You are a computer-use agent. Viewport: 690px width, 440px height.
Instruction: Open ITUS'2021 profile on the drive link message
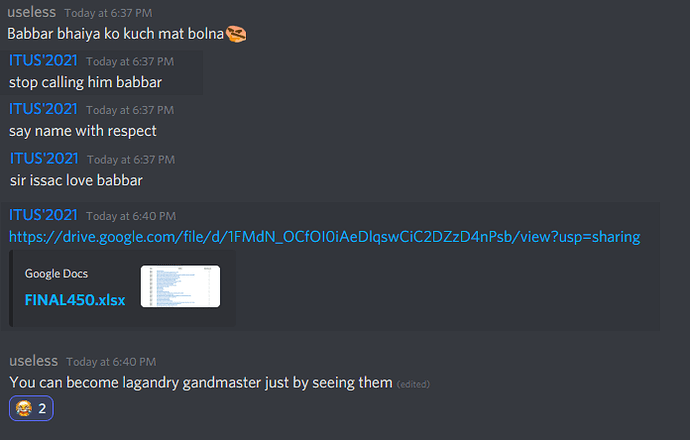click(x=43, y=215)
